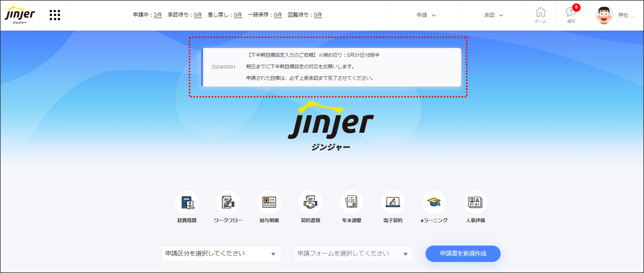The height and width of the screenshot is (273, 644).
Task: Open the ワークフロー workflow icon
Action: pyautogui.click(x=228, y=202)
